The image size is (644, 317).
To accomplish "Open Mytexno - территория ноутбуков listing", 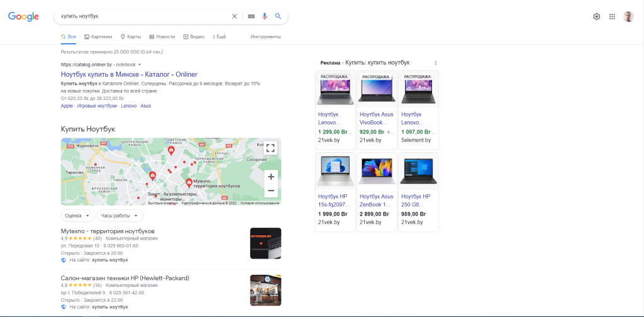I will point(108,231).
